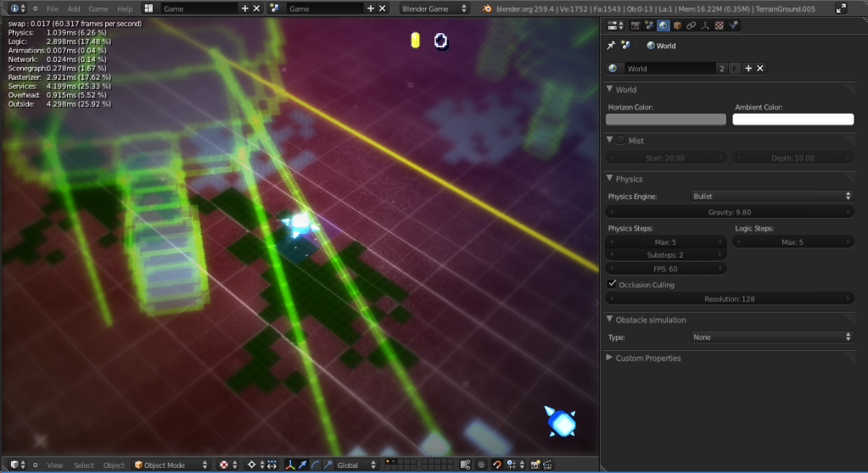Click the Mist Start 20.00 field
The image size is (868, 473).
click(x=665, y=159)
